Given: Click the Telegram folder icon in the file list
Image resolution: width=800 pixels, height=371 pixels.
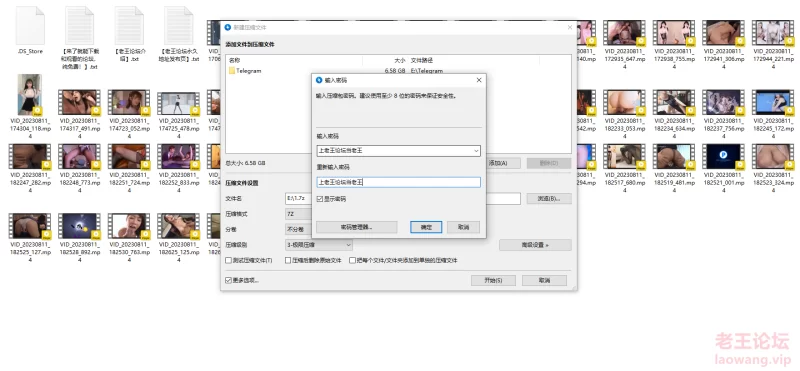Looking at the screenshot, I should [x=232, y=71].
